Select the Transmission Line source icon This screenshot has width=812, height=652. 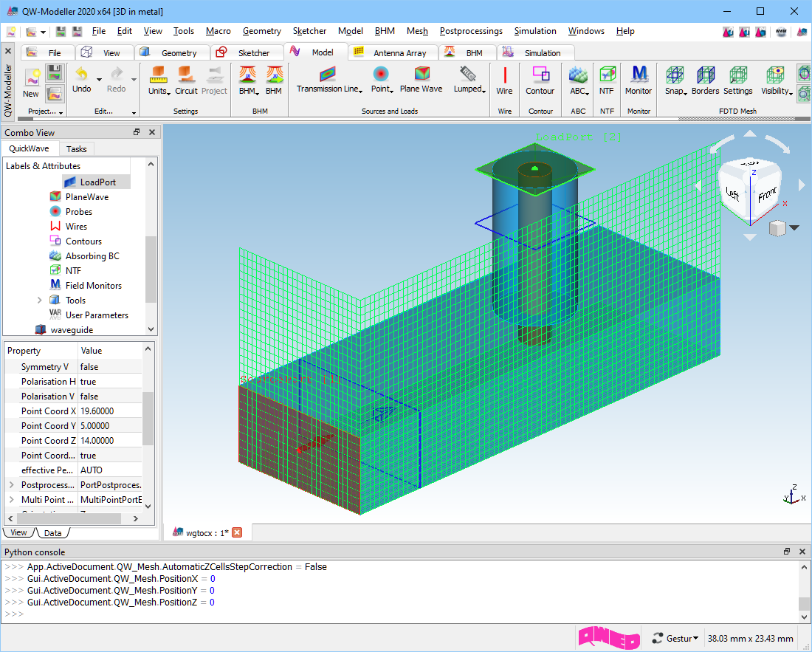[327, 74]
